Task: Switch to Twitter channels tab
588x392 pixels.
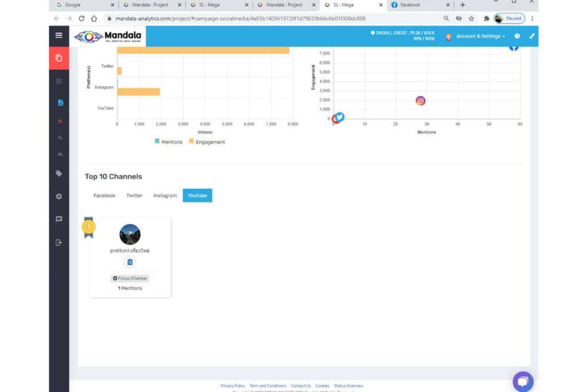Action: pos(134,196)
